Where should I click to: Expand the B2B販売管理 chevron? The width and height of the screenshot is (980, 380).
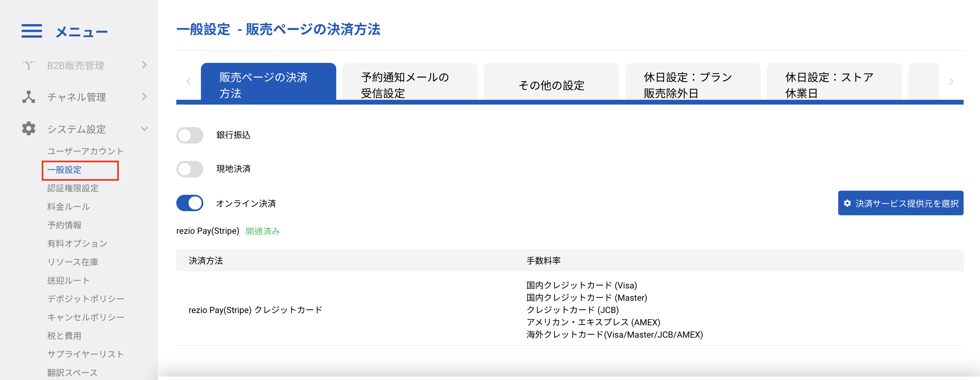[144, 65]
